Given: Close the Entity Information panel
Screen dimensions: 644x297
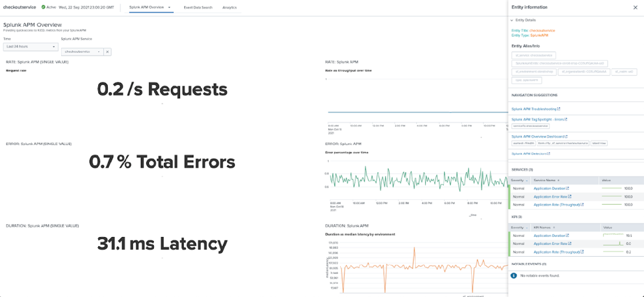Looking at the screenshot, I should 635,8.
